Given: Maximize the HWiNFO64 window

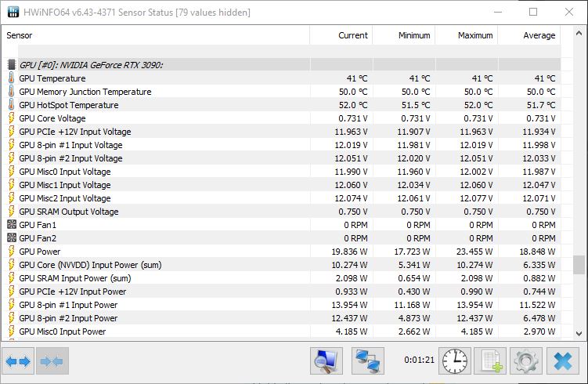Looking at the screenshot, I should 533,12.
